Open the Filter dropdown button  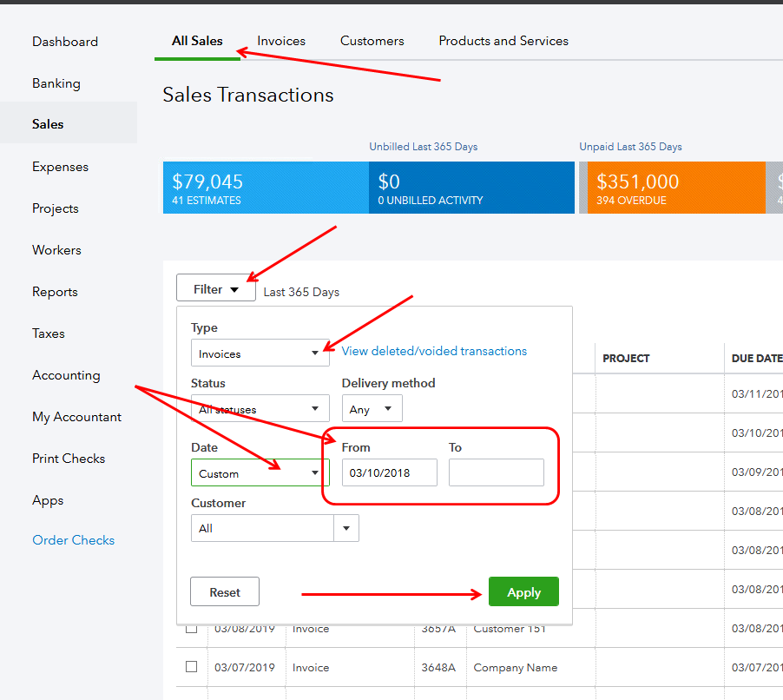tap(216, 289)
